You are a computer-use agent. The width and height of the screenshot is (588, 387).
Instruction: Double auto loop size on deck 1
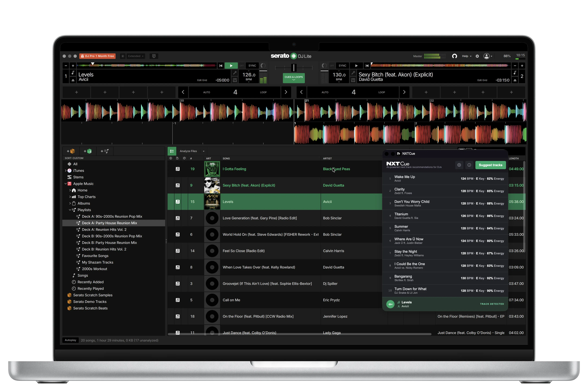[286, 92]
